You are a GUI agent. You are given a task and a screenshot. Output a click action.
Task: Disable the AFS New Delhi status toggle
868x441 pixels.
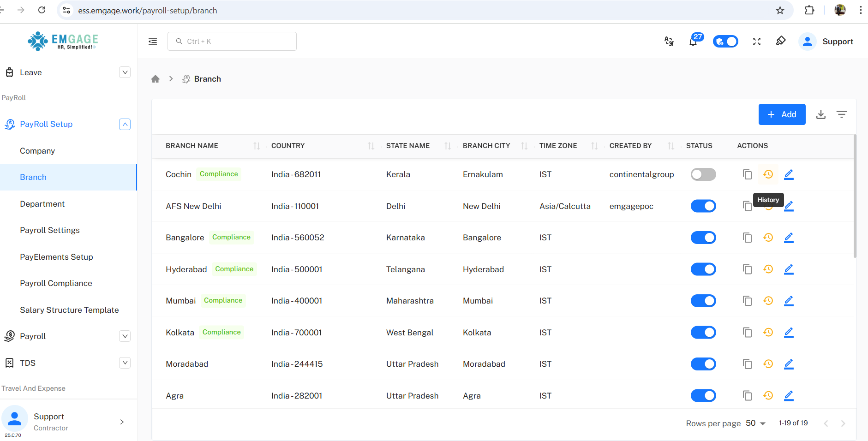pos(703,206)
